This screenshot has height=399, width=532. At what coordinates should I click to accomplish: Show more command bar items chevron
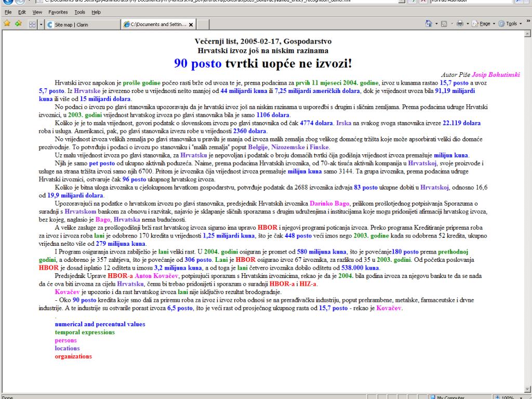click(528, 21)
